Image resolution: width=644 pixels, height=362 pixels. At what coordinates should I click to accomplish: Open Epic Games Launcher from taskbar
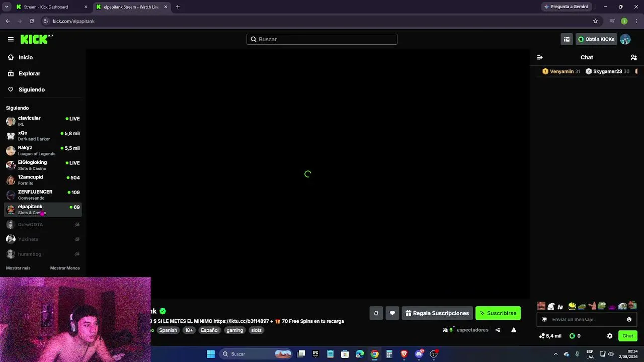pos(315,354)
